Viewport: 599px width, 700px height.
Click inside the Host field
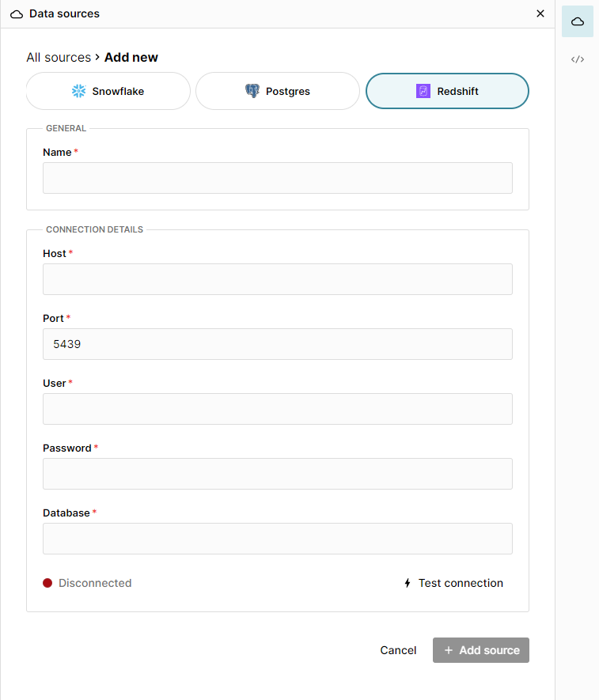click(x=277, y=279)
